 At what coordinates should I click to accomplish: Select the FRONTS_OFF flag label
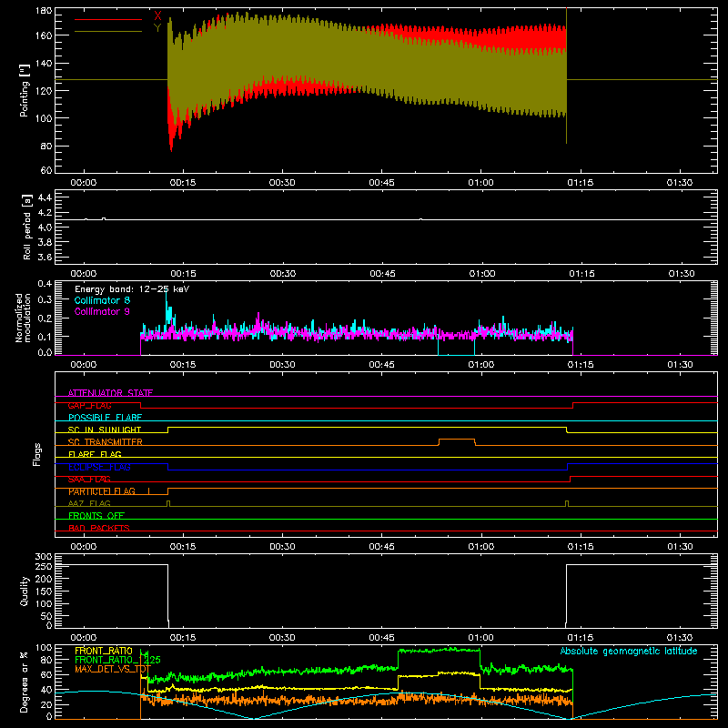click(x=96, y=515)
